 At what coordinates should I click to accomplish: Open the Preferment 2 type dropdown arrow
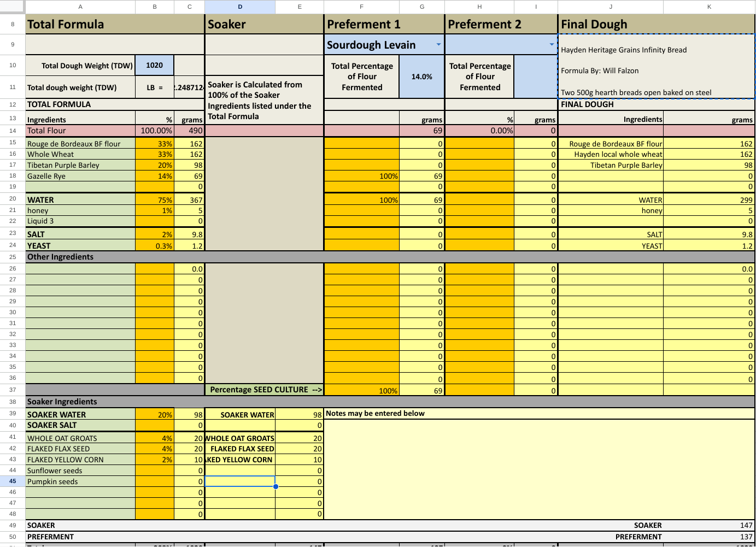pyautogui.click(x=552, y=45)
